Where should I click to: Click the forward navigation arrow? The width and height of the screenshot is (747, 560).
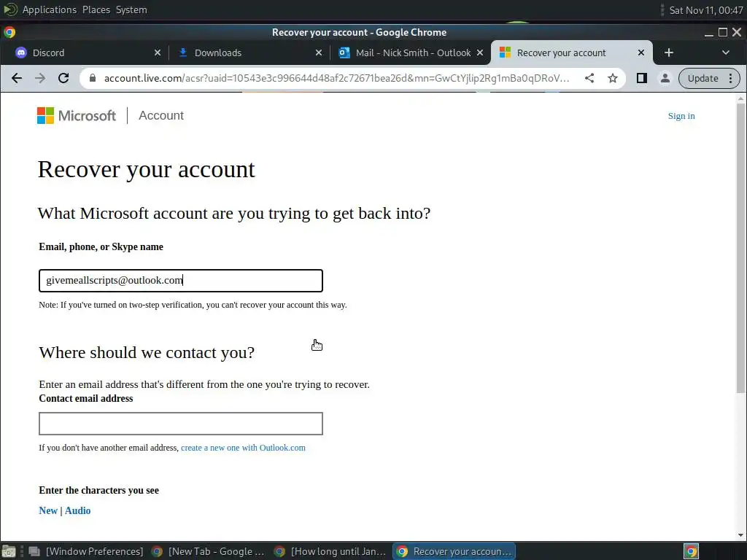click(x=40, y=78)
